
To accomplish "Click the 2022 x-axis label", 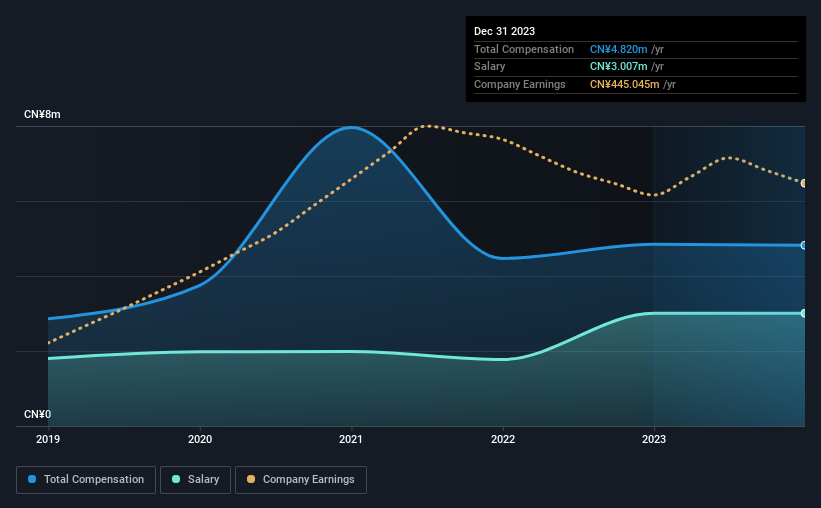I will pyautogui.click(x=503, y=439).
